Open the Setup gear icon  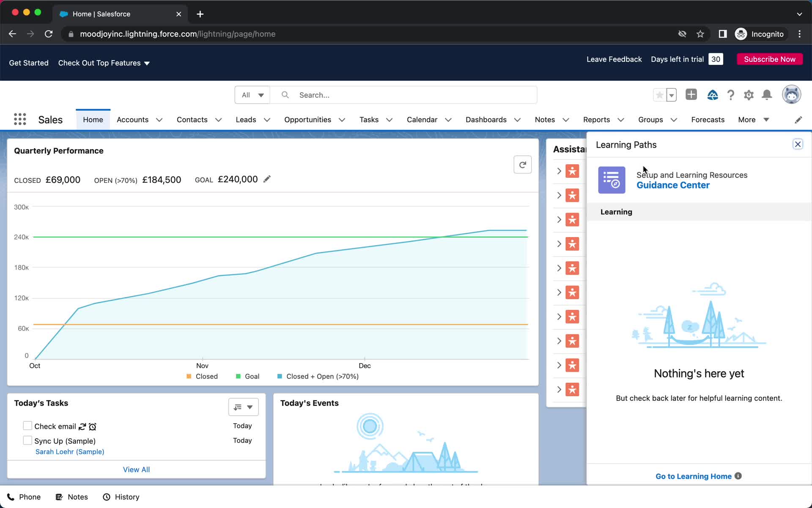point(749,95)
